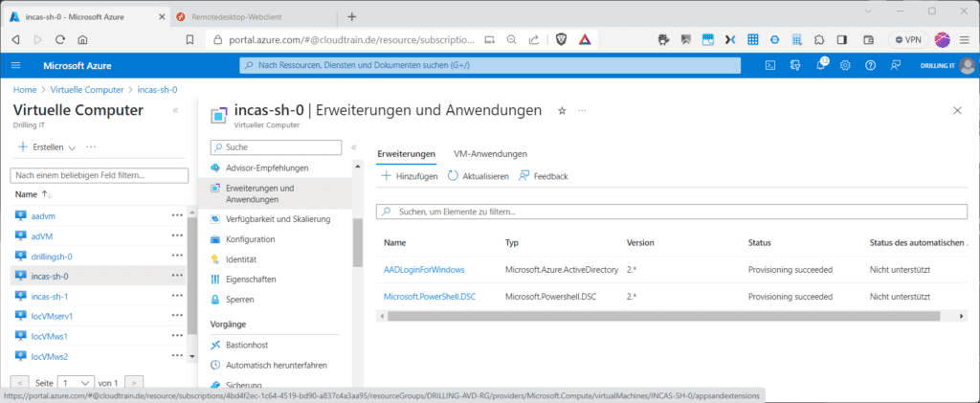Sort by the Version column header
The image size is (980, 403).
pos(641,242)
